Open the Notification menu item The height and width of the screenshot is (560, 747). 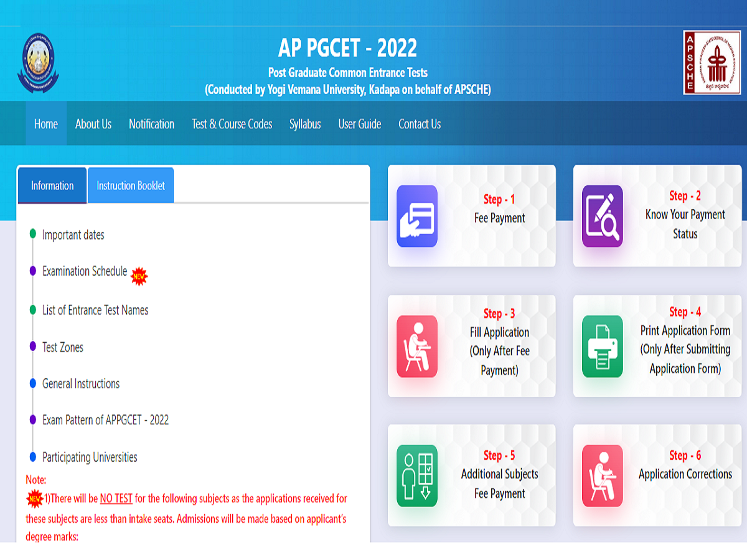[x=151, y=123]
